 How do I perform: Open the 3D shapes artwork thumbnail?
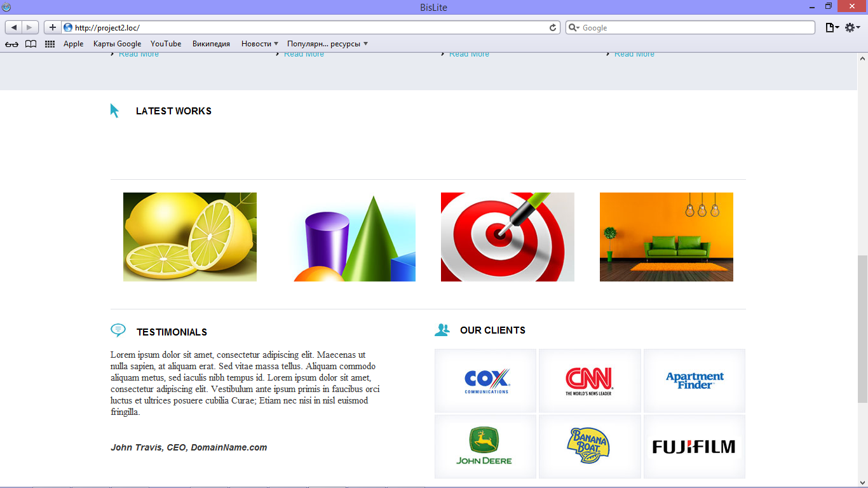click(349, 237)
